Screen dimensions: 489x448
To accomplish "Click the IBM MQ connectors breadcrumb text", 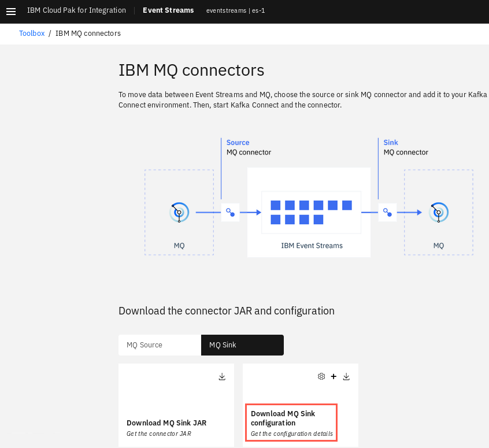I will point(88,34).
